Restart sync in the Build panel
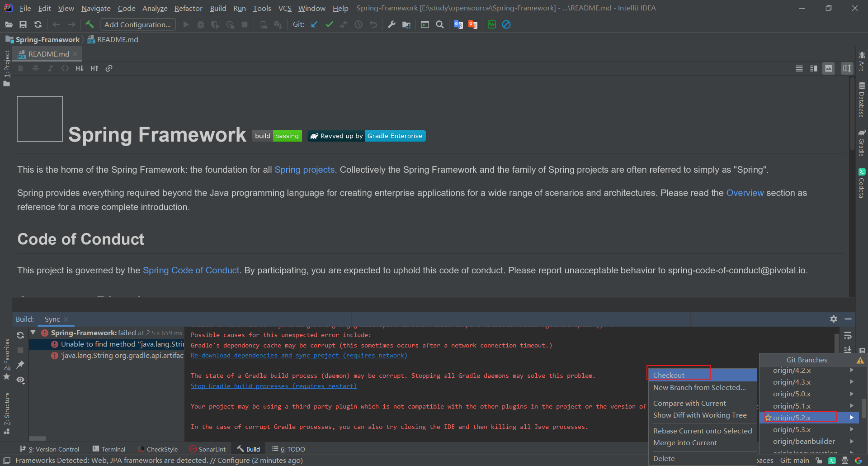The width and height of the screenshot is (868, 466). [x=20, y=335]
